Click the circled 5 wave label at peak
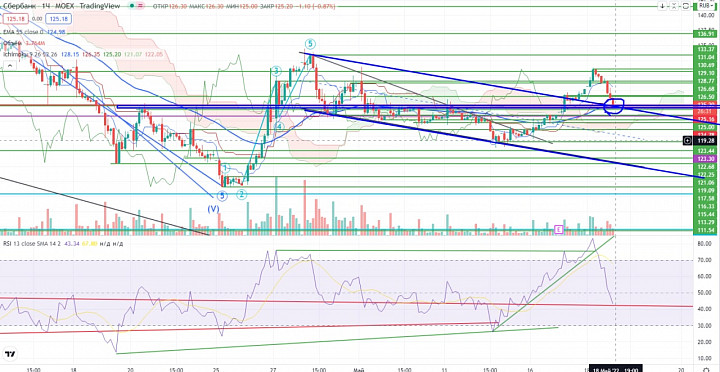Viewport: 720px width, 372px height. click(310, 44)
